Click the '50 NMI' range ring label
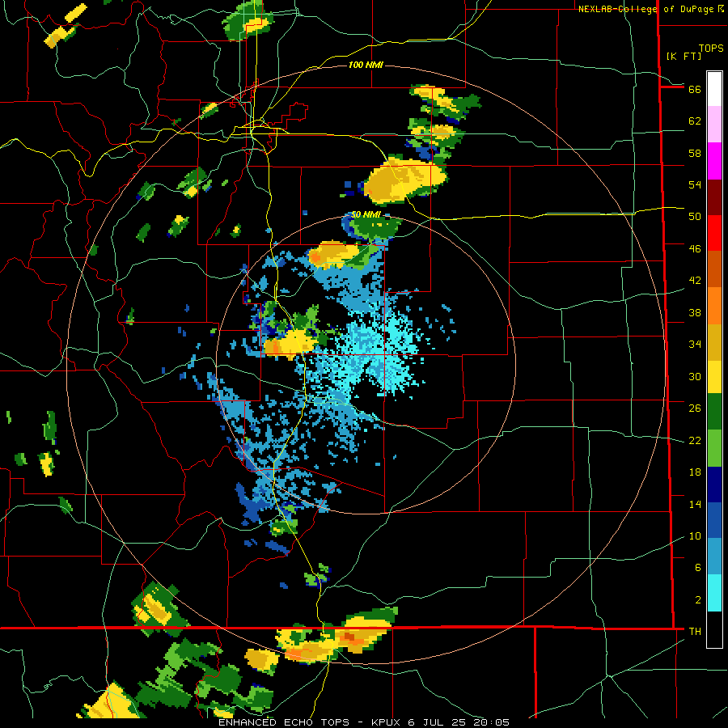728x728 pixels. coord(366,214)
